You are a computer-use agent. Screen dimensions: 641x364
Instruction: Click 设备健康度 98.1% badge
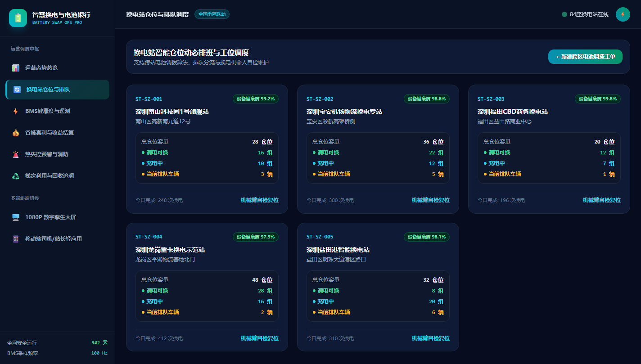(x=427, y=237)
